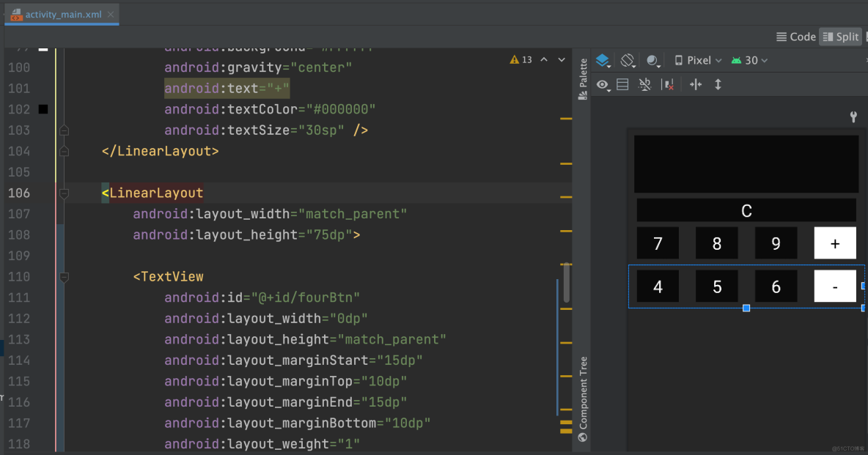The width and height of the screenshot is (868, 455).
Task: Collapse the closing LinearLayout tag at line 104
Action: [x=65, y=151]
